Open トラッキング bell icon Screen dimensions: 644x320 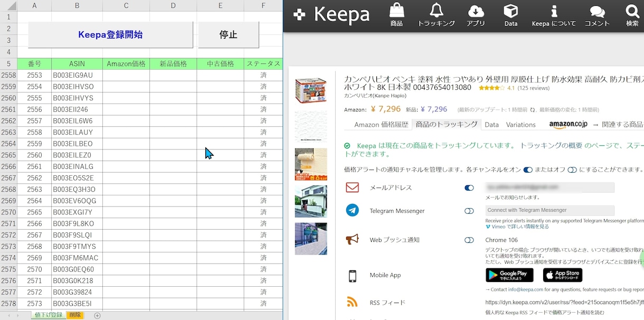pyautogui.click(x=436, y=11)
